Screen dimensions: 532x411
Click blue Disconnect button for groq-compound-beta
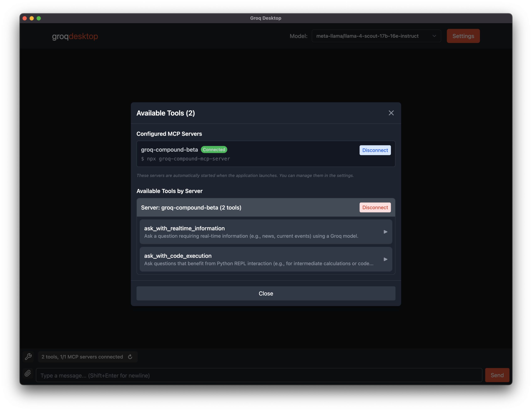click(x=375, y=150)
